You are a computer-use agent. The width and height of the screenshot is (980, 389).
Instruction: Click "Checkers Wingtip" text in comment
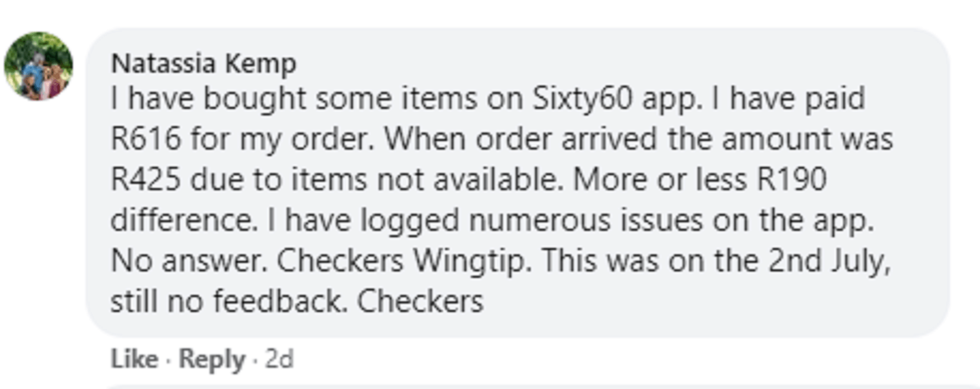tap(405, 261)
